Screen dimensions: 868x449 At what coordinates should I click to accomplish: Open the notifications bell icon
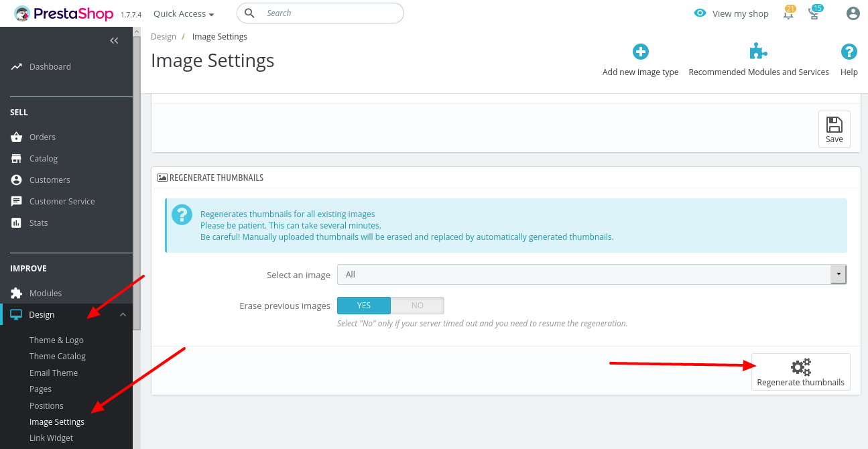789,13
